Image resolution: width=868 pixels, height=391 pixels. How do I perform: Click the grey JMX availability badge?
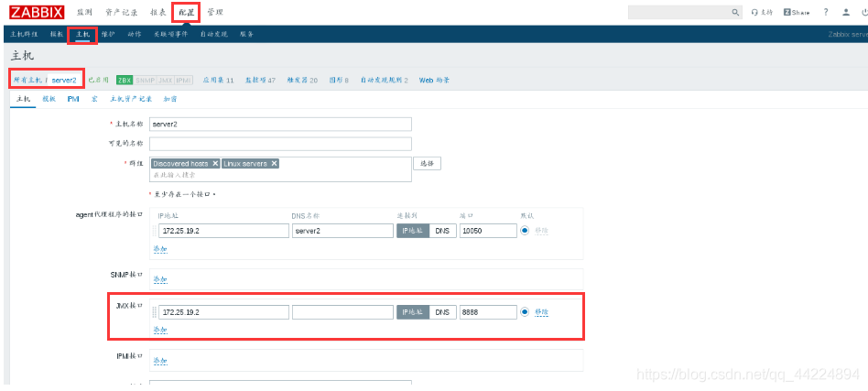point(165,80)
